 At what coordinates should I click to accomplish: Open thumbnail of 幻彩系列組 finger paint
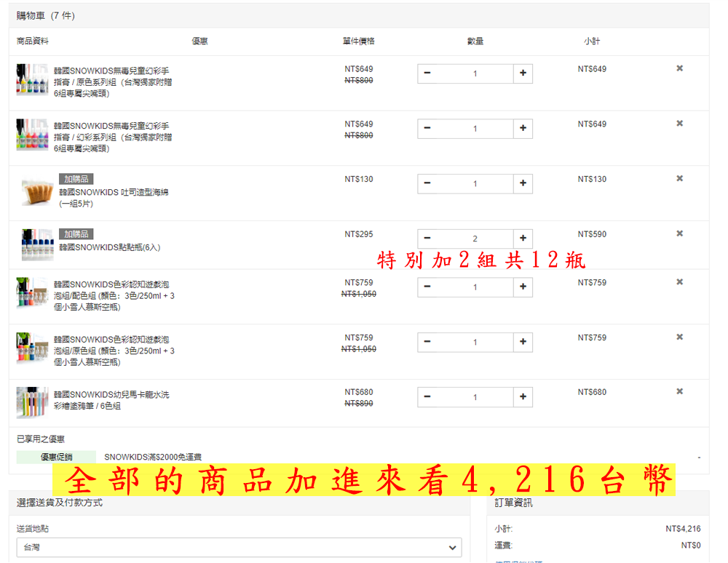32,135
